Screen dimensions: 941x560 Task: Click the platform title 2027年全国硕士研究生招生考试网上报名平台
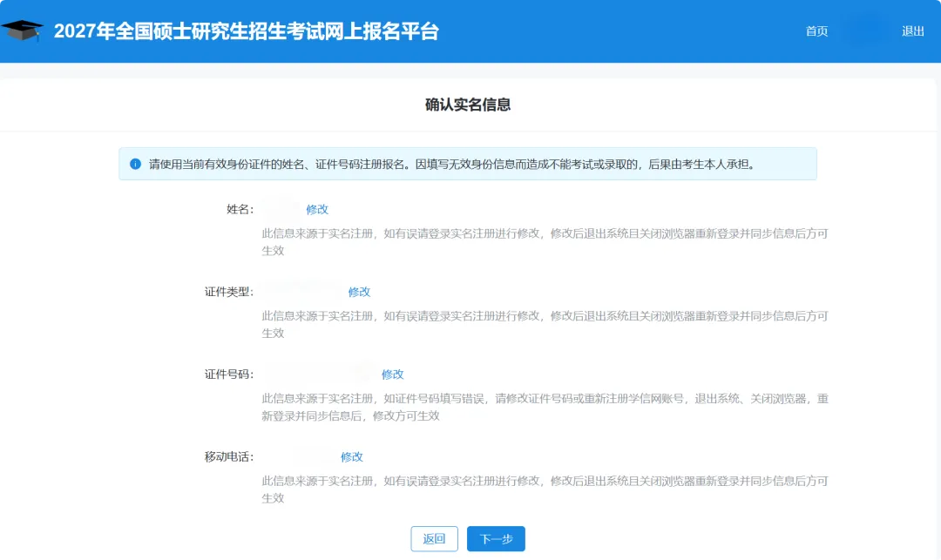246,31
